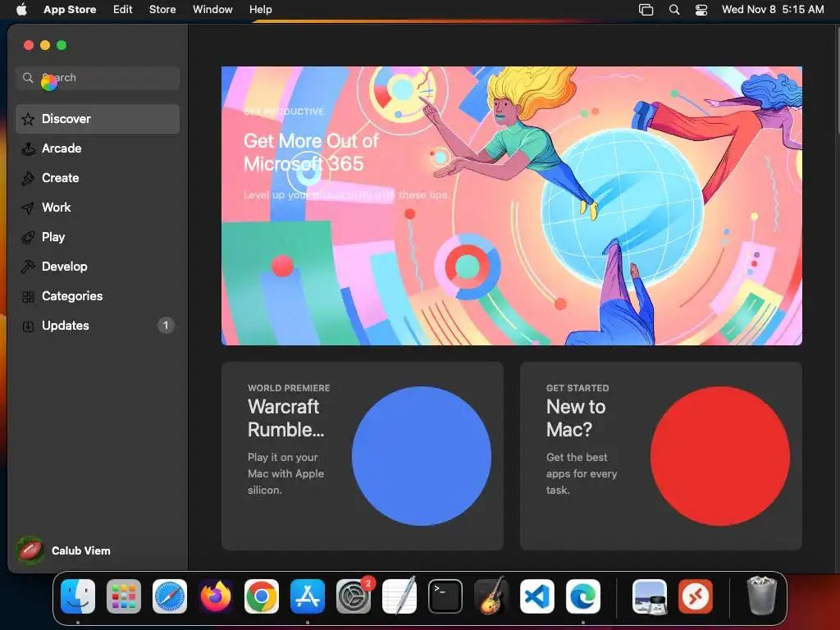Image resolution: width=840 pixels, height=630 pixels.
Task: Click the App Store Dock icon
Action: 308,596
